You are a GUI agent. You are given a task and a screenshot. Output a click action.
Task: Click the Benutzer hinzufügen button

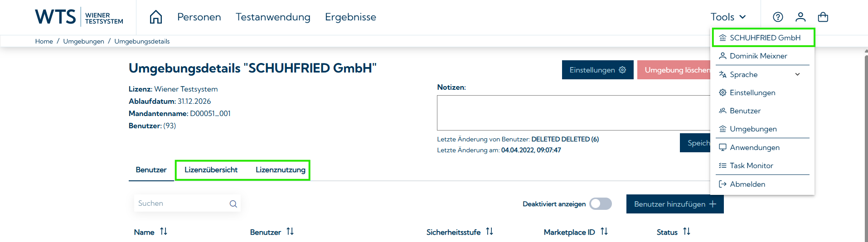point(674,204)
